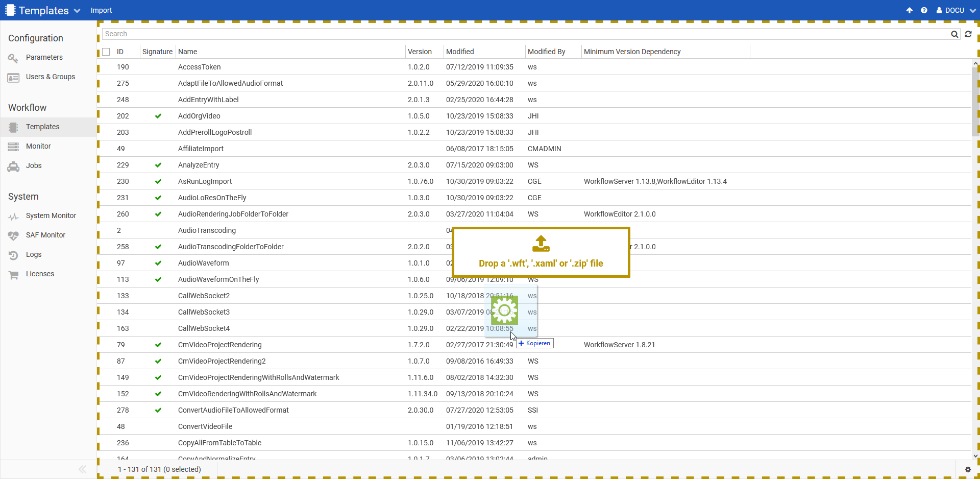Open Parameters in Configuration sidebar
The height and width of the screenshot is (479, 980).
[44, 57]
